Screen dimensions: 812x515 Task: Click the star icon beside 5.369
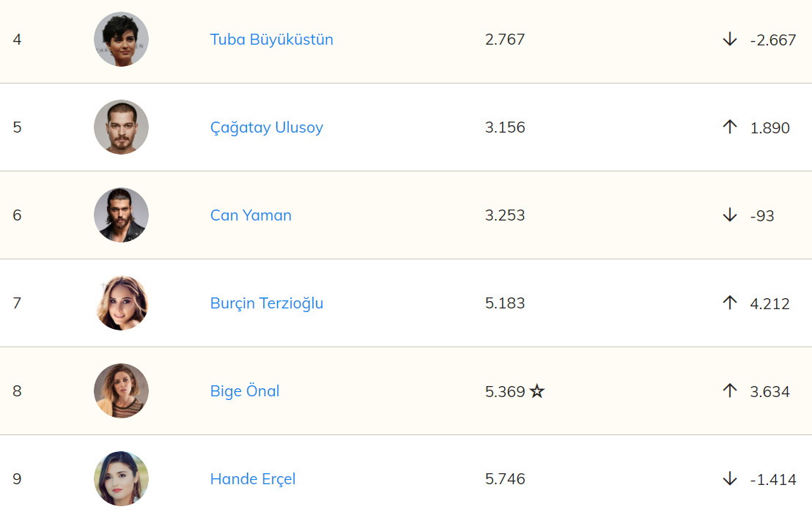click(x=537, y=391)
